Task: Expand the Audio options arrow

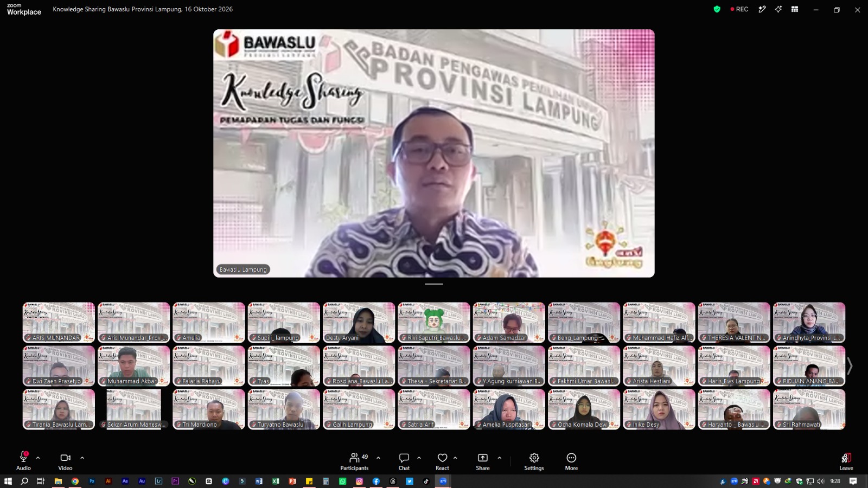Action: tap(38, 458)
